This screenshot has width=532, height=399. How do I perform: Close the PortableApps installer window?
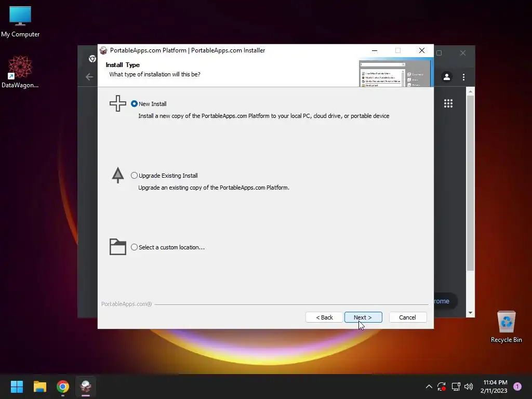point(422,50)
